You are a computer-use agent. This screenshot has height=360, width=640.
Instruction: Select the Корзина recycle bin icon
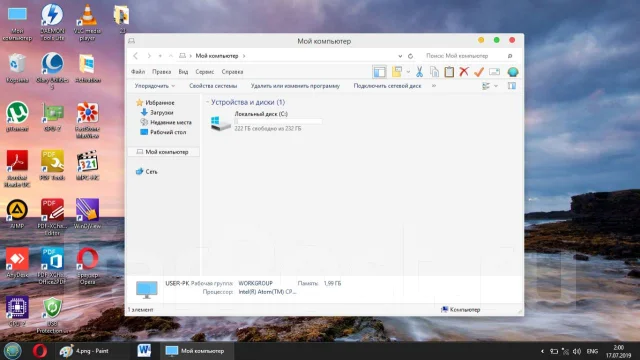tap(17, 69)
